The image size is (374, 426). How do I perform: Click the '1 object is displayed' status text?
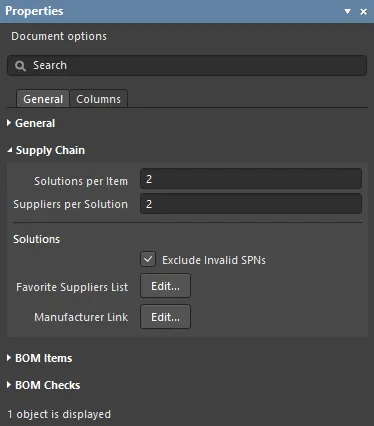pyautogui.click(x=59, y=414)
